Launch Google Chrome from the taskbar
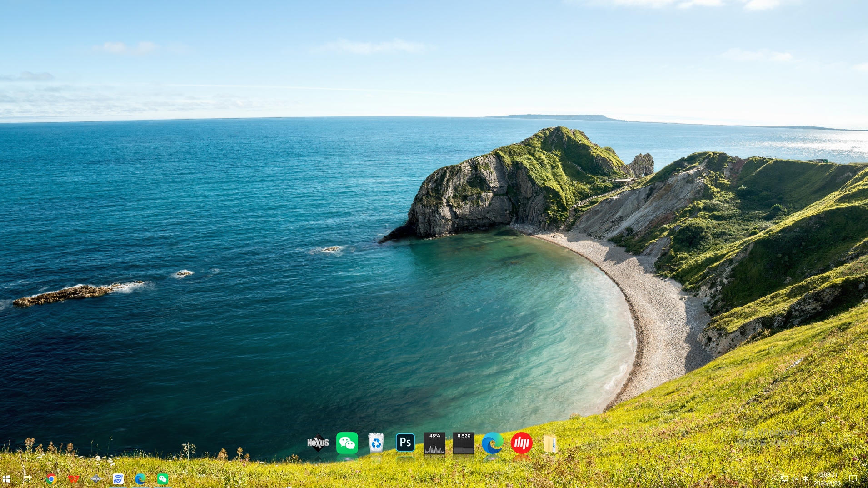Viewport: 868px width, 488px height. (51, 478)
